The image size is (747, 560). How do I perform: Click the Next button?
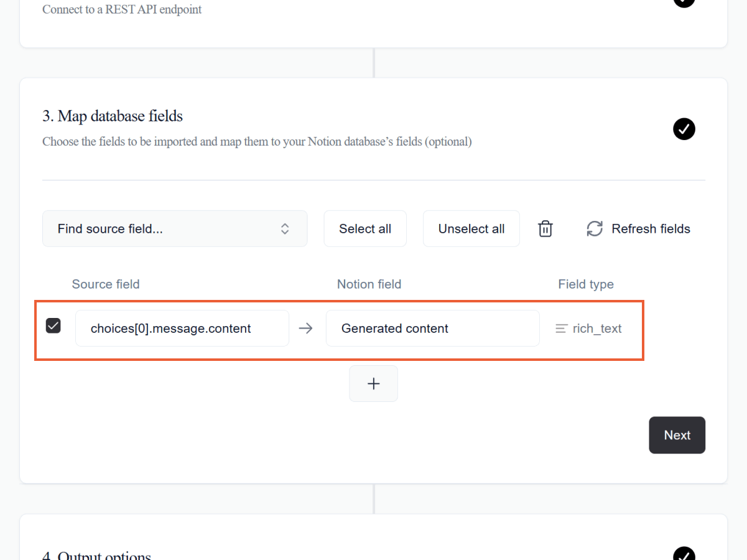(677, 435)
